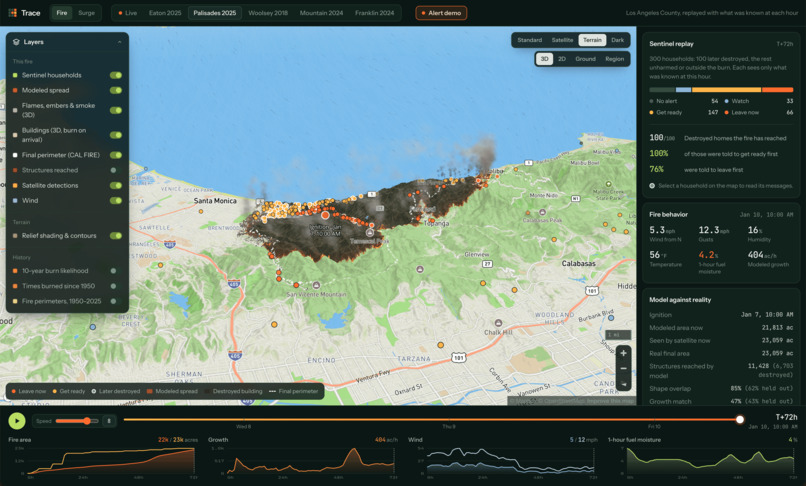
Task: Choose Standard basemap style
Action: pyautogui.click(x=529, y=40)
